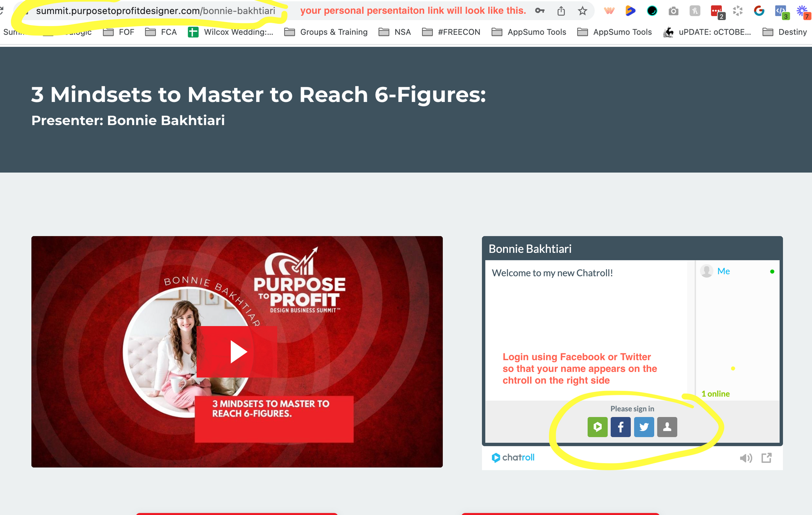The image size is (812, 515).
Task: Sign in with the Facebook icon
Action: (x=620, y=427)
